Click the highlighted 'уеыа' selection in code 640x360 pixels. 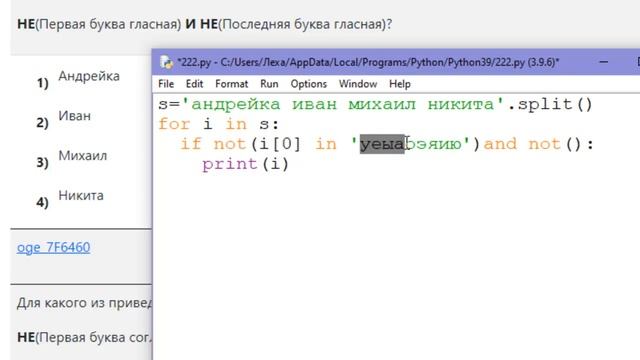tap(382, 144)
